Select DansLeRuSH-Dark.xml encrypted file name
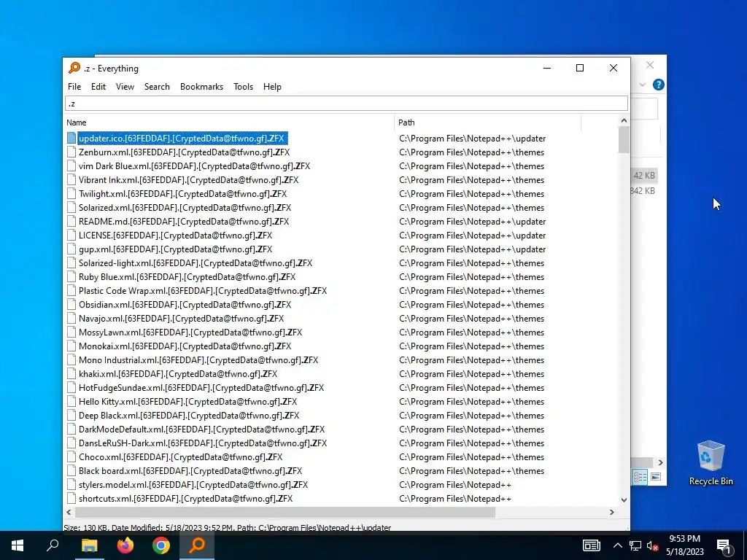 tap(203, 443)
